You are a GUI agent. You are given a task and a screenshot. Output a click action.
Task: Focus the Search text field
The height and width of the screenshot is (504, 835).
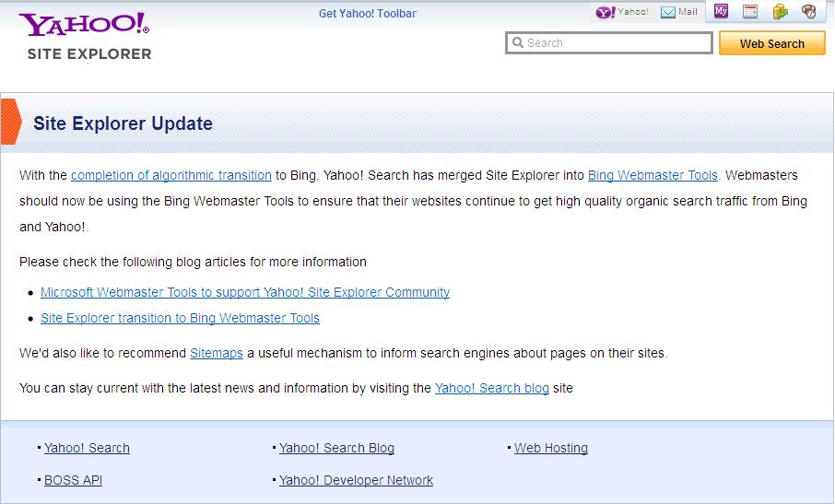pyautogui.click(x=608, y=43)
